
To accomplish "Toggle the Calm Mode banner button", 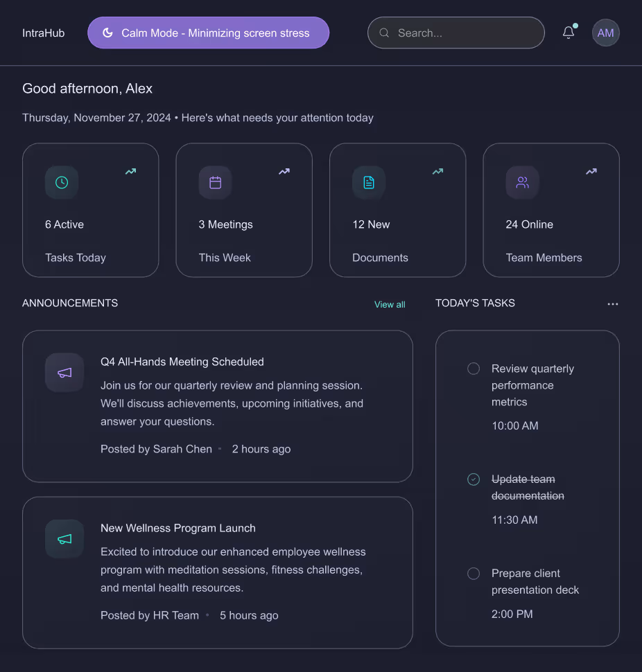I will [x=208, y=32].
